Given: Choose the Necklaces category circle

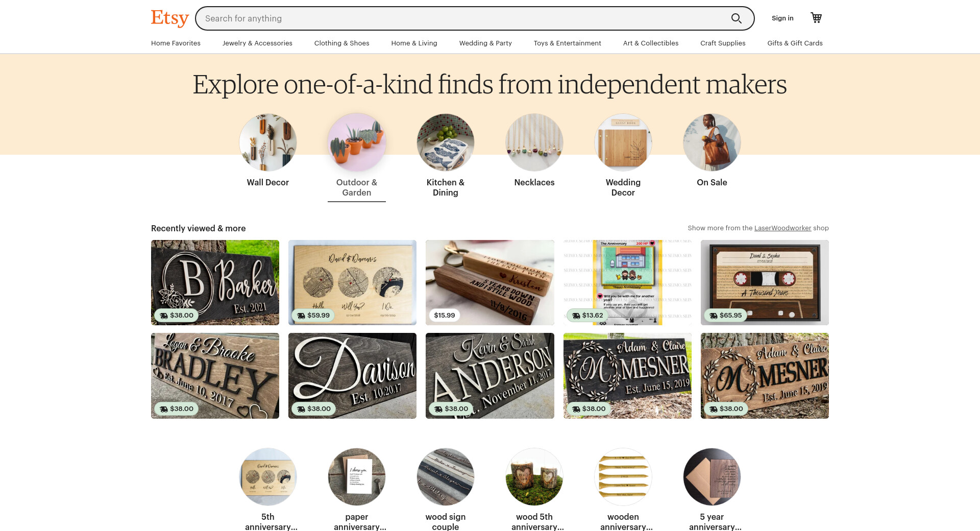Looking at the screenshot, I should [x=534, y=142].
